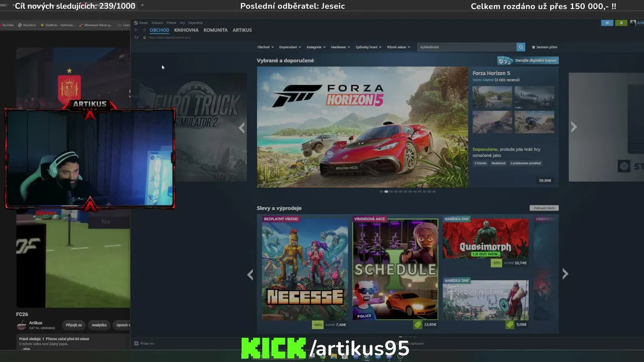Click the Připojit se button

73,325
